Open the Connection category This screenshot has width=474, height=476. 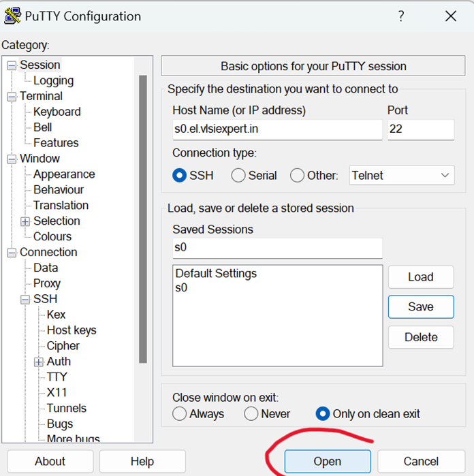[x=48, y=252]
